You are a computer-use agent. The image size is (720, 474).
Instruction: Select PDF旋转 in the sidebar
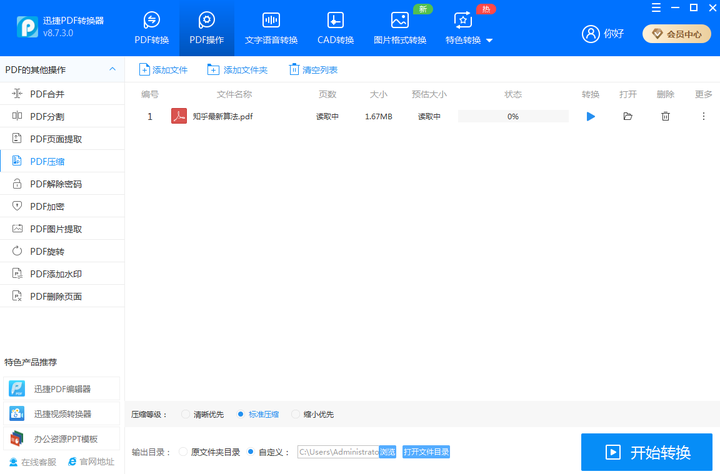point(62,251)
